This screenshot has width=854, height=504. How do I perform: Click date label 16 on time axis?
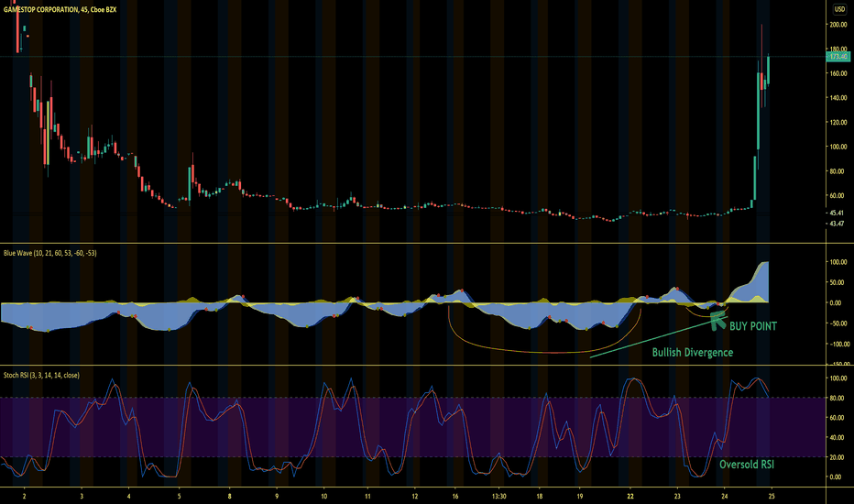pyautogui.click(x=455, y=497)
